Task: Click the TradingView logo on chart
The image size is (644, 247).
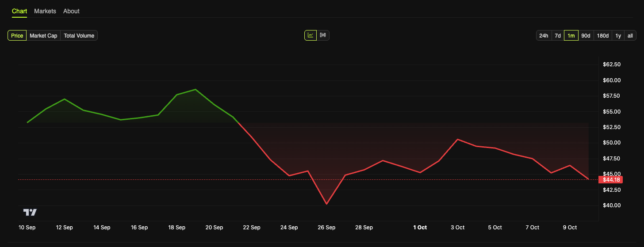Action: point(30,213)
